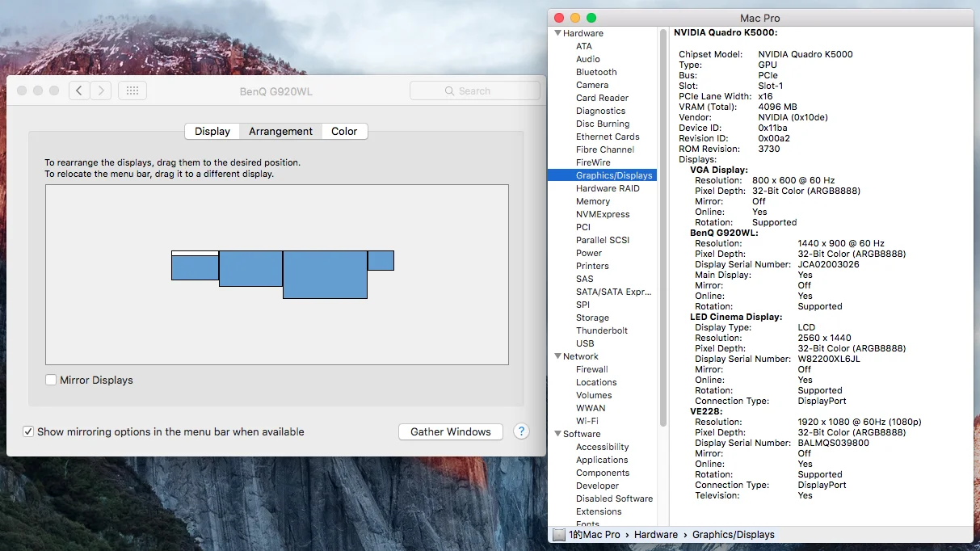This screenshot has width=980, height=551.
Task: Select the largest display rectangle
Action: [x=325, y=275]
